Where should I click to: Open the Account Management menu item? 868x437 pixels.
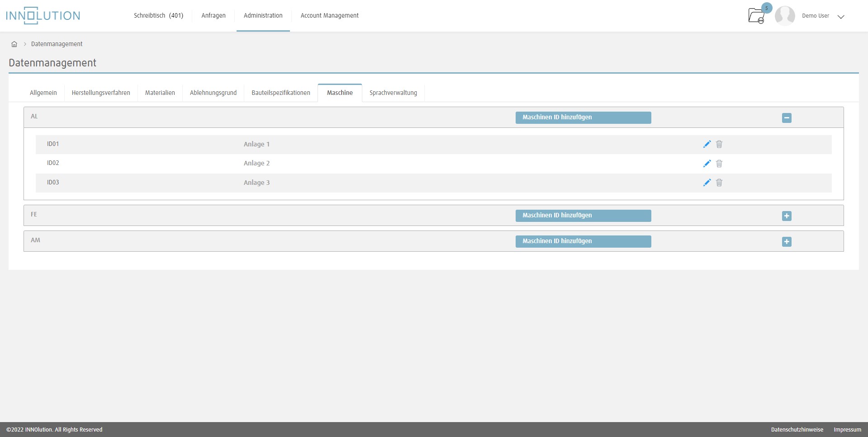(x=329, y=15)
